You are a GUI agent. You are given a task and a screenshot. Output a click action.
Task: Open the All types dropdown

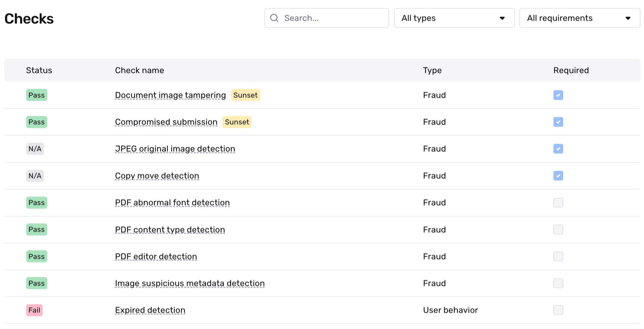pos(454,18)
